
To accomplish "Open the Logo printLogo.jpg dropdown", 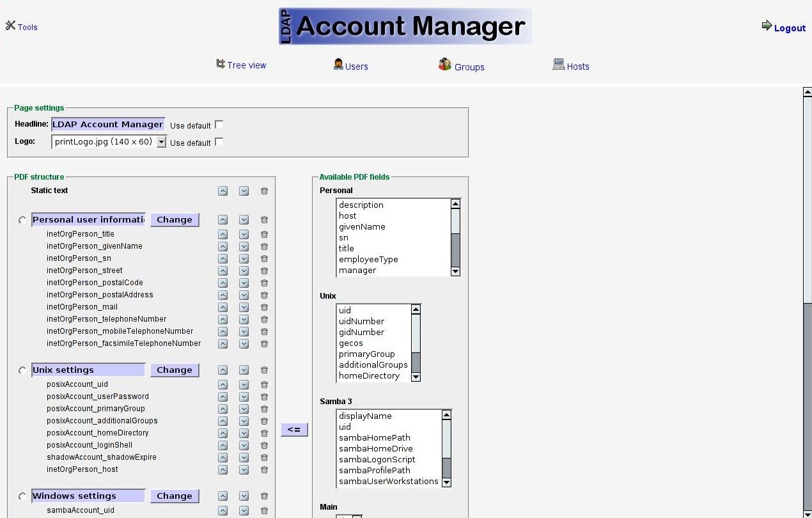I will click(x=161, y=142).
